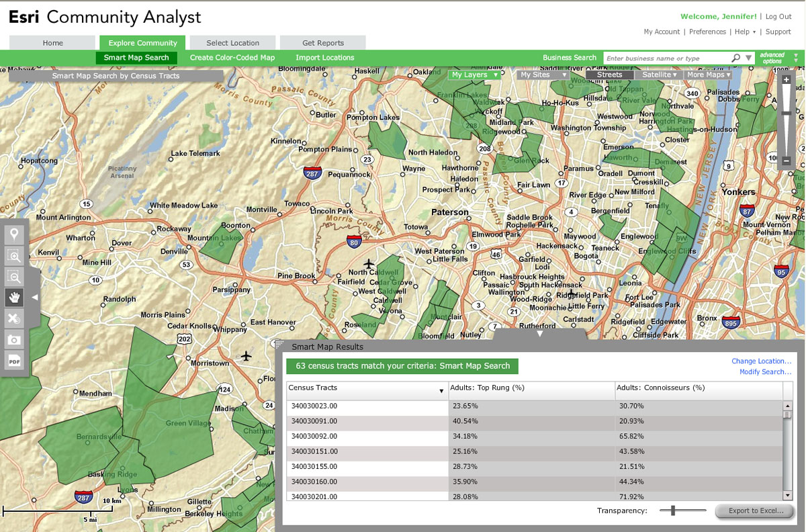Zoom out with the minus button

coord(787,161)
